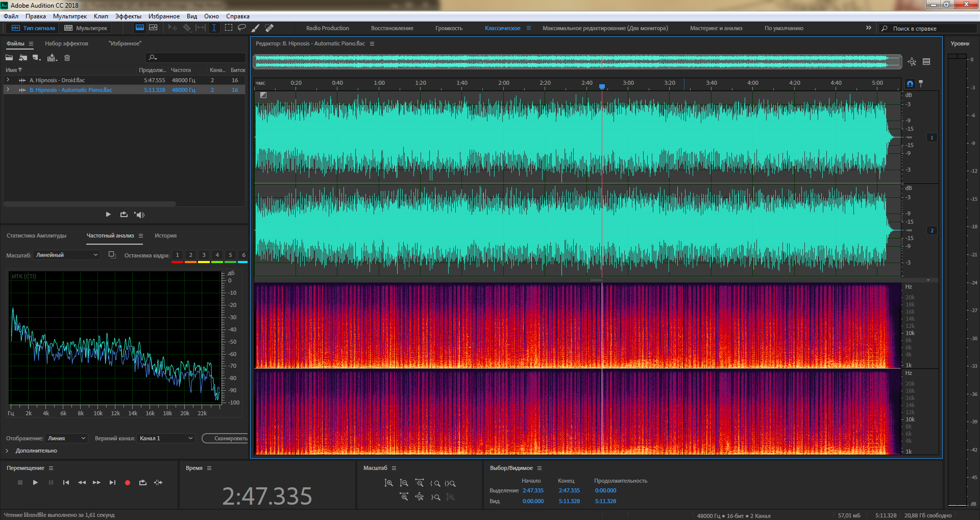Click the 2:47.335 time display

[267, 496]
